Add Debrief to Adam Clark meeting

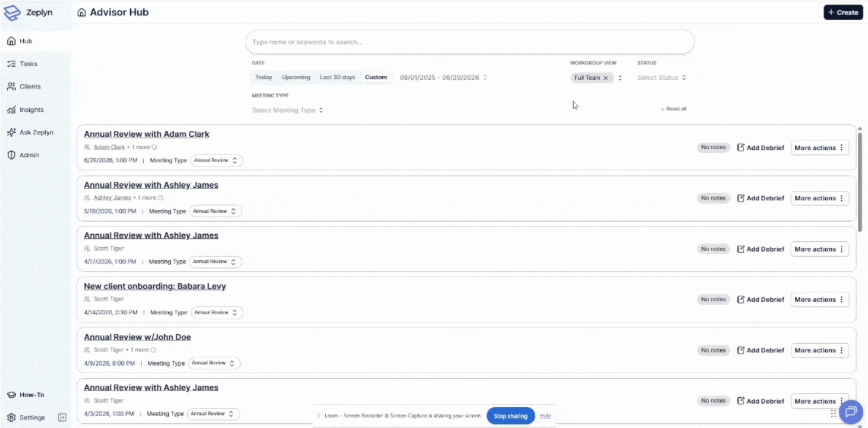pos(760,147)
